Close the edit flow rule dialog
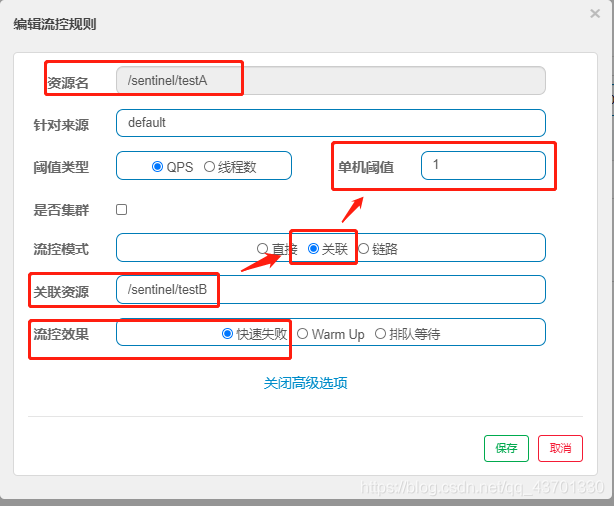This screenshot has height=506, width=614. click(x=595, y=14)
